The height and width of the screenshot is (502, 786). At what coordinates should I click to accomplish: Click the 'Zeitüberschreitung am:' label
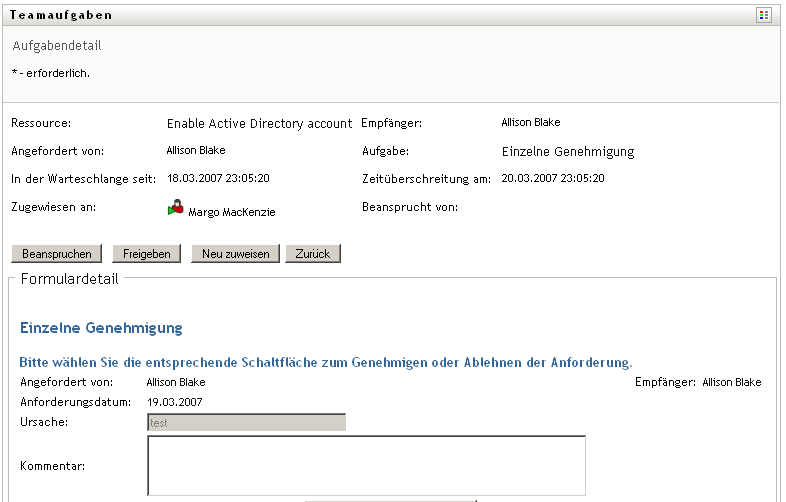tap(427, 179)
